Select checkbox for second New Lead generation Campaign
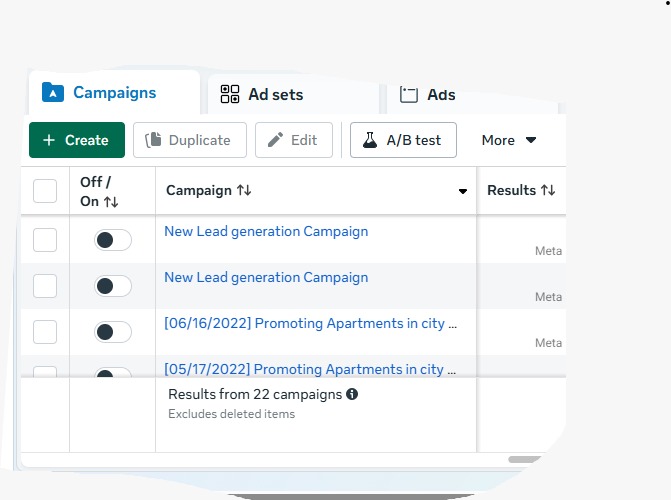This screenshot has height=500, width=671. click(45, 286)
